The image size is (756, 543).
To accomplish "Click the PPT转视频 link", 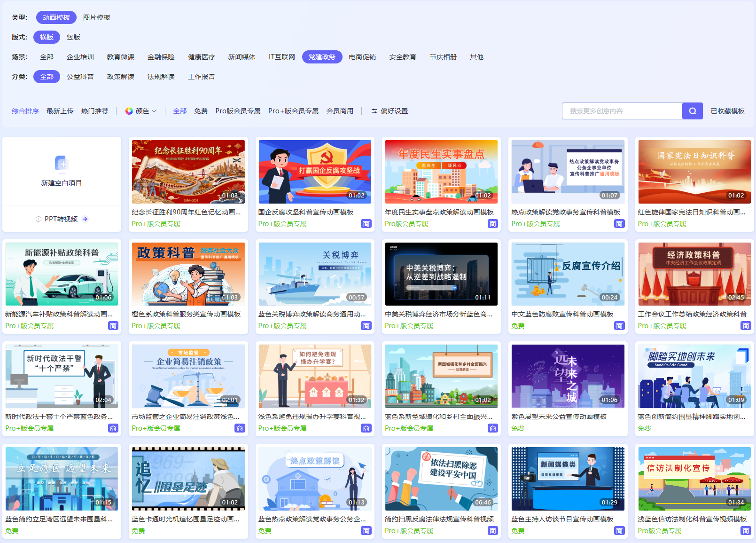I will (61, 219).
